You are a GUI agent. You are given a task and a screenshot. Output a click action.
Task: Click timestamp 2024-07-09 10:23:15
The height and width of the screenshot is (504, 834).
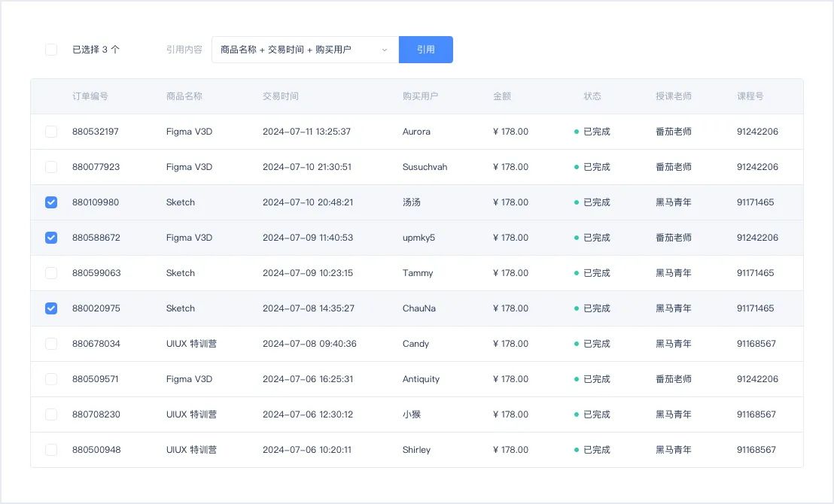308,273
